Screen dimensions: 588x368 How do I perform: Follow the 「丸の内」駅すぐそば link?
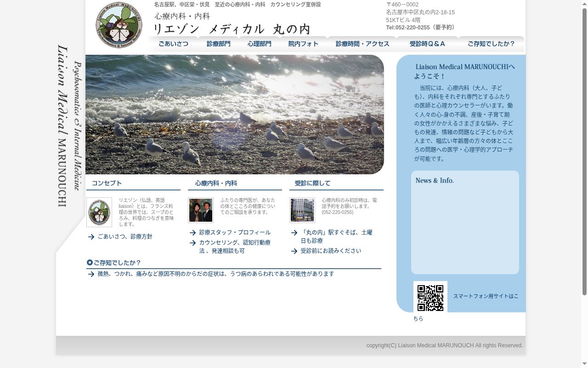pyautogui.click(x=336, y=236)
